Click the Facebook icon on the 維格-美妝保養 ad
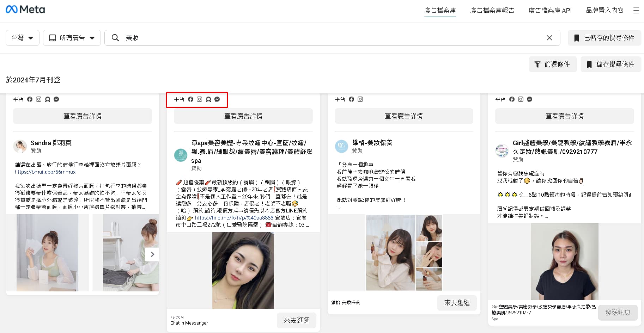644x333 pixels. coord(351,99)
